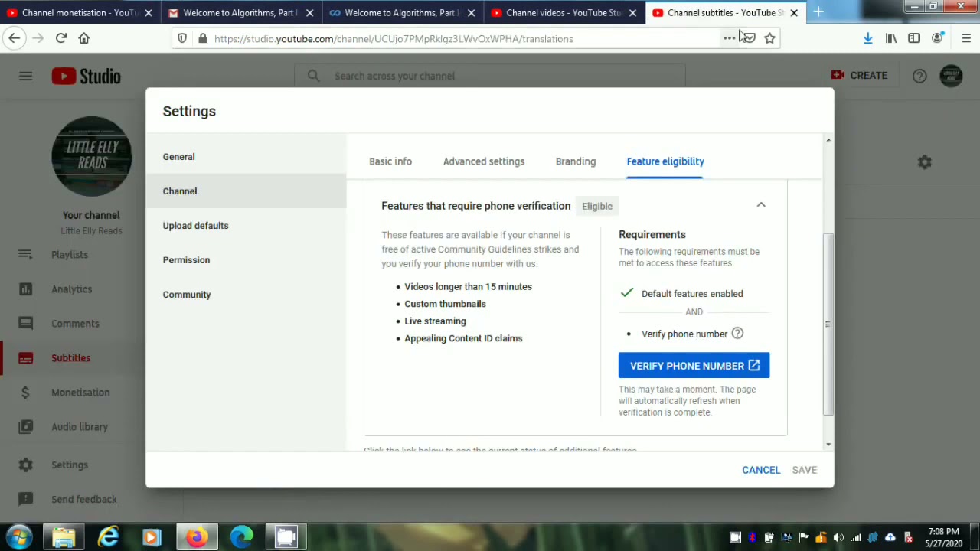Click the search magnifier icon

313,76
